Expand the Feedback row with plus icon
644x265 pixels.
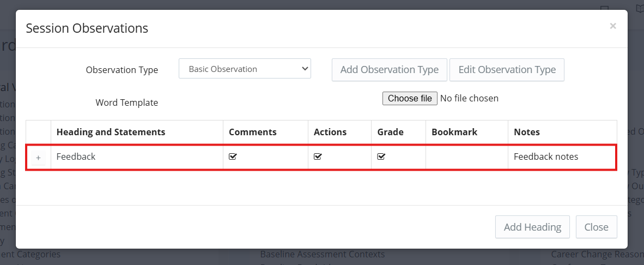tap(38, 158)
